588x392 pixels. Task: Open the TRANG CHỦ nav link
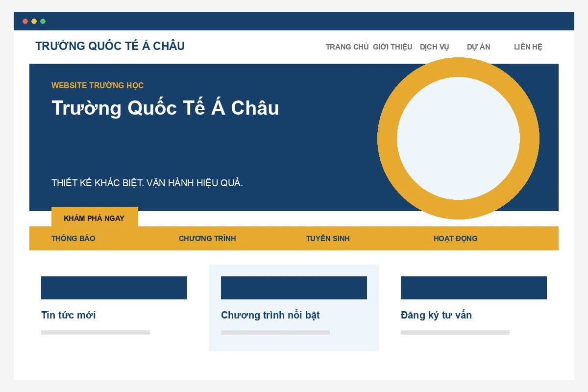coord(347,47)
